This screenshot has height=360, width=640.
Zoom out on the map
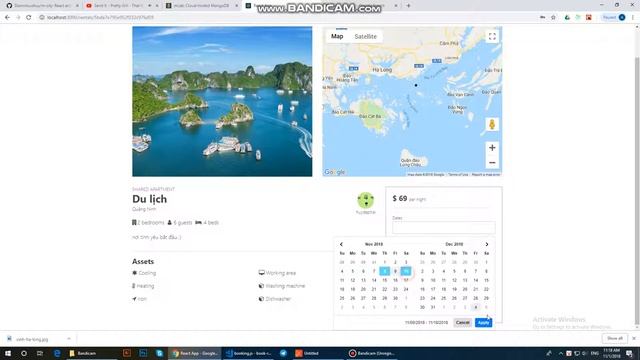coord(492,162)
